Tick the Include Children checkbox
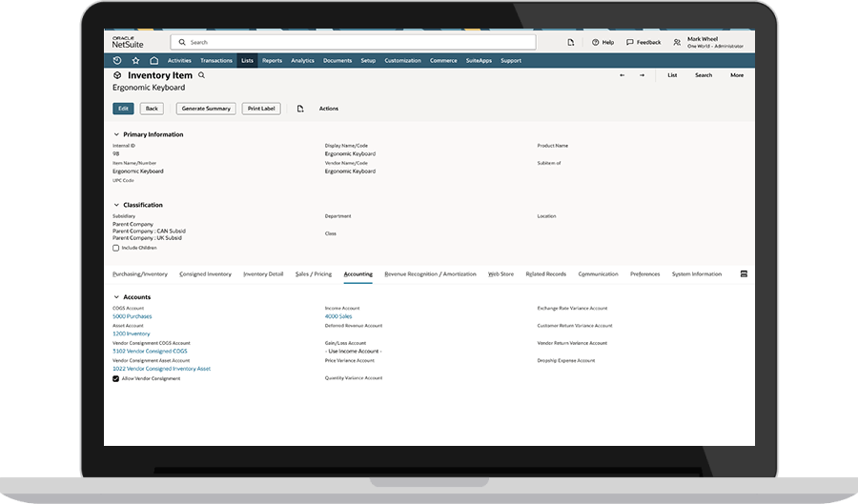Viewport: 858px width, 504px height. [x=116, y=248]
